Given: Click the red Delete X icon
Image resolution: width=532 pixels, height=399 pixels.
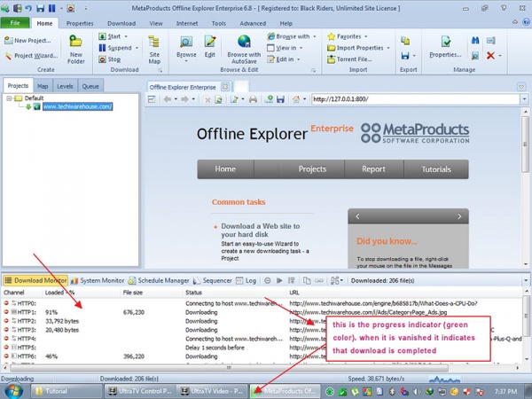Looking at the screenshot, I should [490, 55].
